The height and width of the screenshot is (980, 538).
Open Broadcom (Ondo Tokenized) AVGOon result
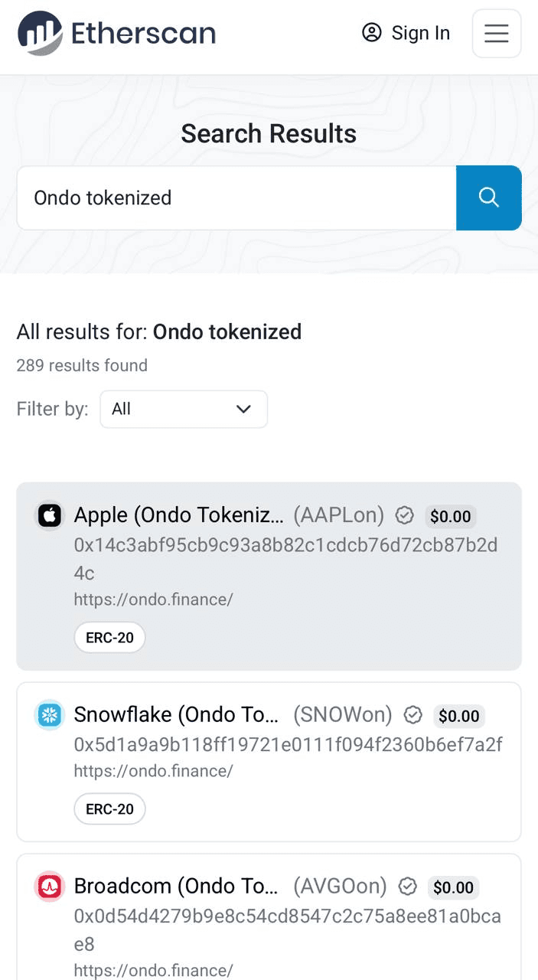pyautogui.click(x=269, y=917)
